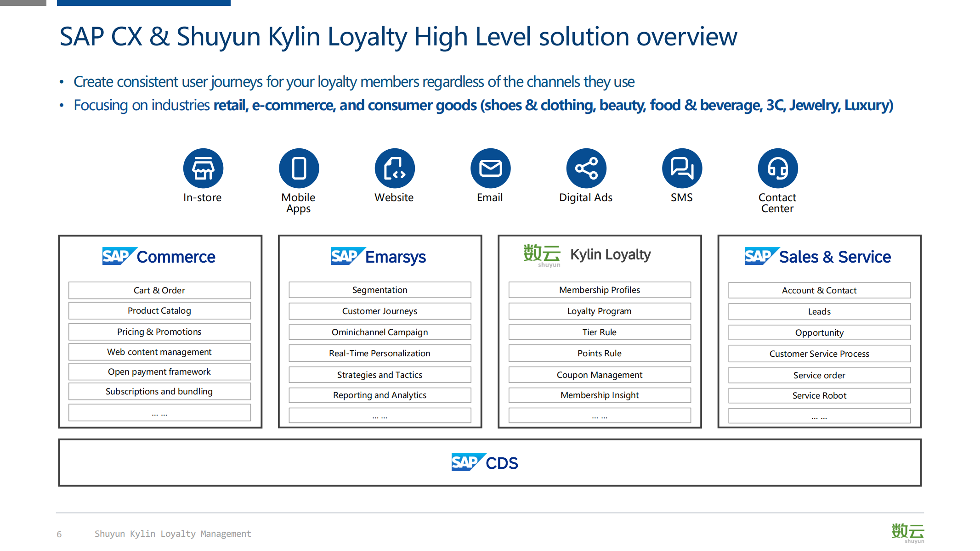Select the Cart & Order box
980x551 pixels.
pyautogui.click(x=159, y=290)
